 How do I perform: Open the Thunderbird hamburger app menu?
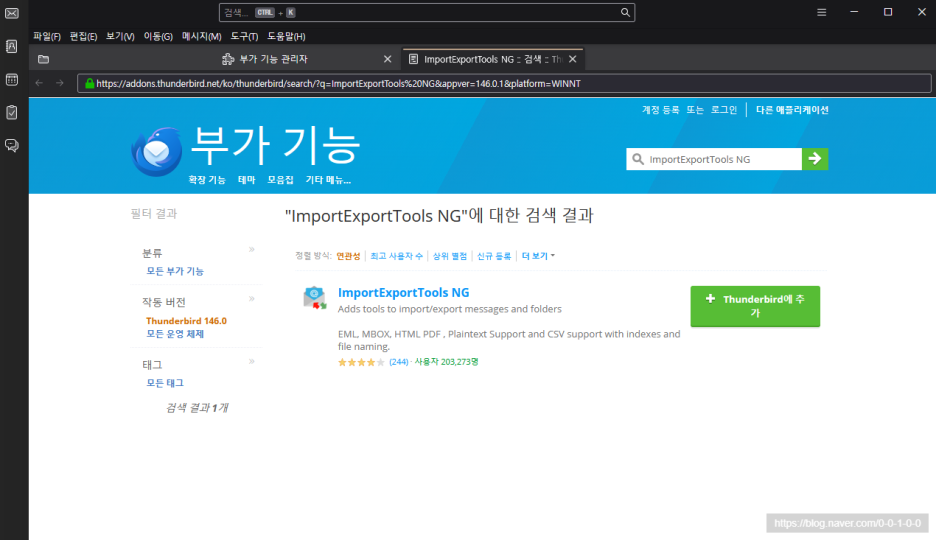tap(821, 13)
